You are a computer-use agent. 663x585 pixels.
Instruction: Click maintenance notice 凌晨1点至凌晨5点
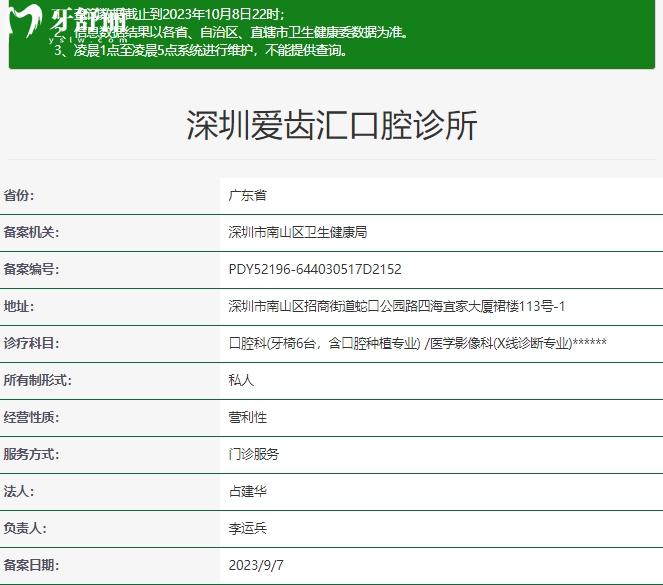coord(201,50)
